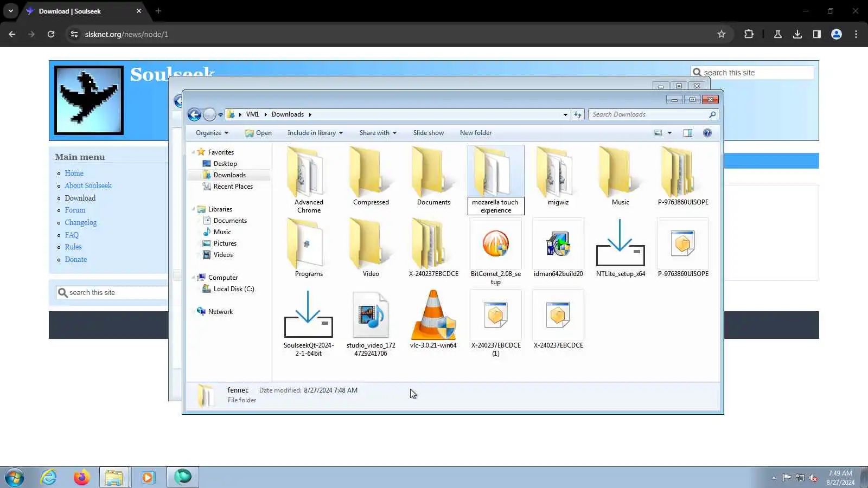Select the X-240237EBCDCE folder
The height and width of the screenshot is (488, 868).
click(433, 248)
